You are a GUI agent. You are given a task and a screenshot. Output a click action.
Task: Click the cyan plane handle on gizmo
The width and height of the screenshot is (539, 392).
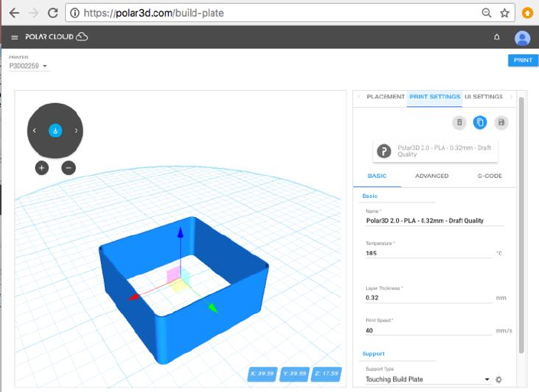(x=185, y=274)
